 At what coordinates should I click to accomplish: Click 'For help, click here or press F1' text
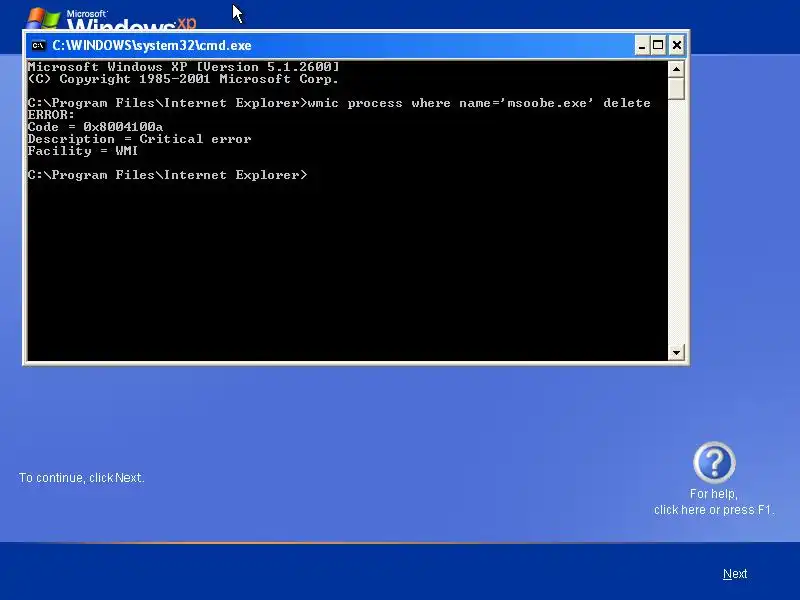point(714,502)
